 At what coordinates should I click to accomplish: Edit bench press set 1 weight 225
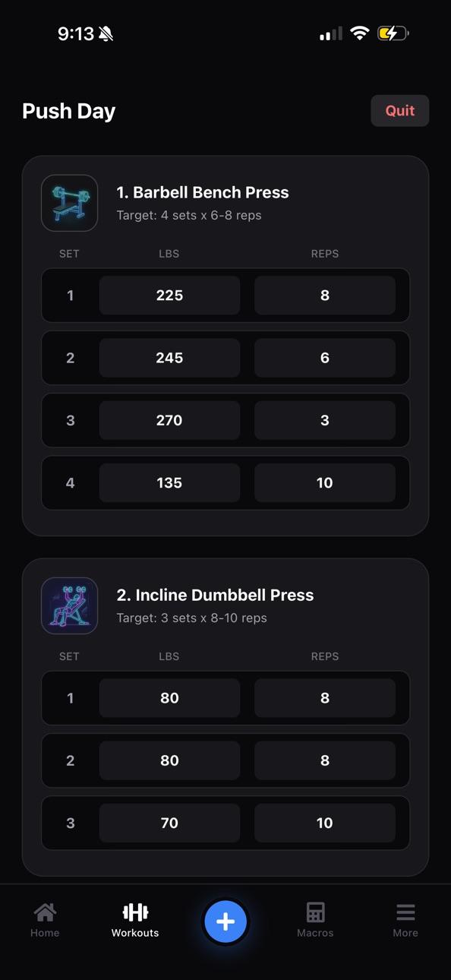169,296
